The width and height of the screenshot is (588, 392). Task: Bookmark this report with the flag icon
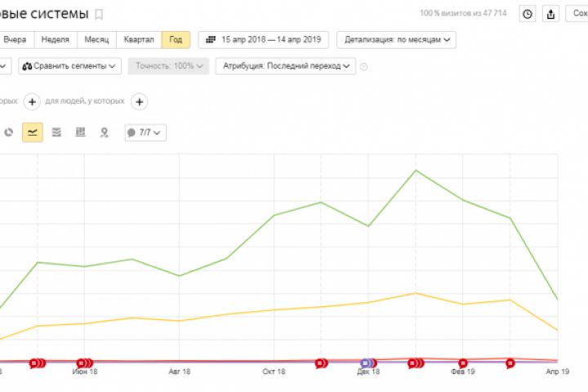(x=100, y=15)
